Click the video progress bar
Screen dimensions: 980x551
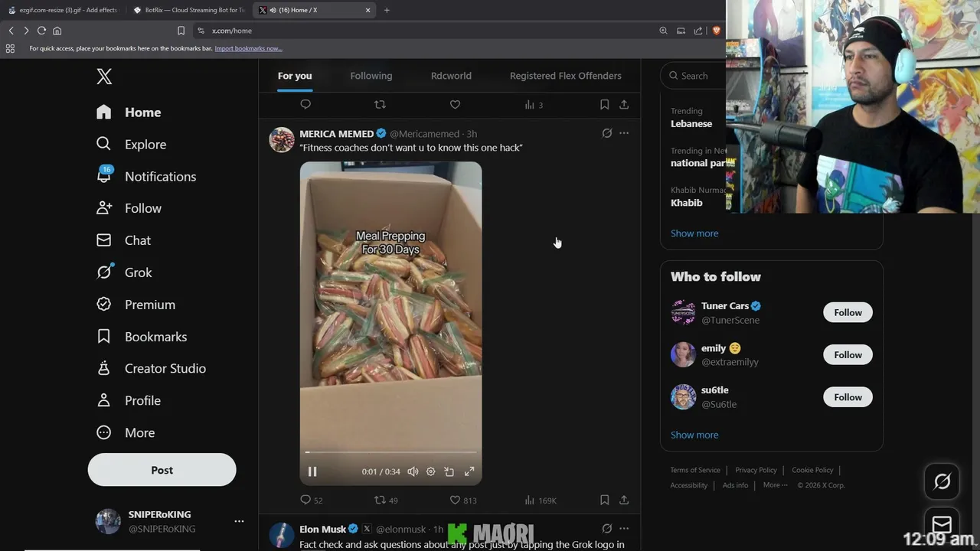[x=390, y=452]
